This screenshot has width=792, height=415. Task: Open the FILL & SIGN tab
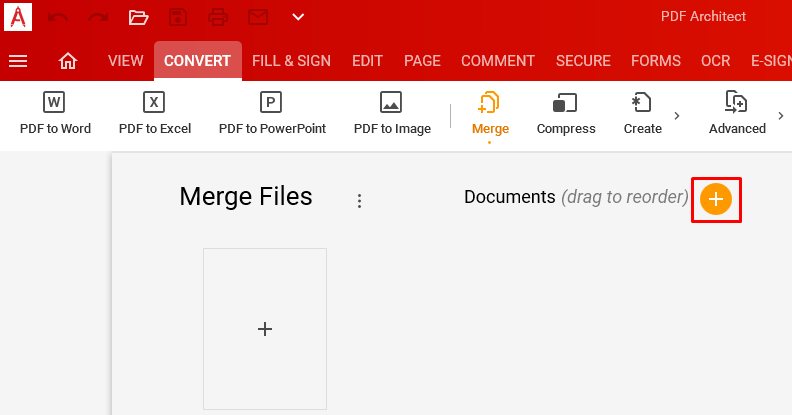point(291,61)
